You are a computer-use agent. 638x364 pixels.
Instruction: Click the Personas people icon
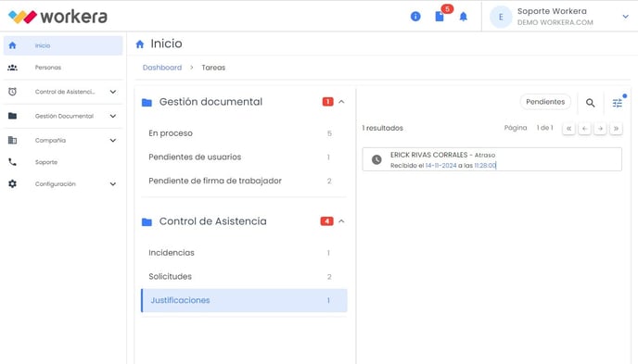point(13,68)
